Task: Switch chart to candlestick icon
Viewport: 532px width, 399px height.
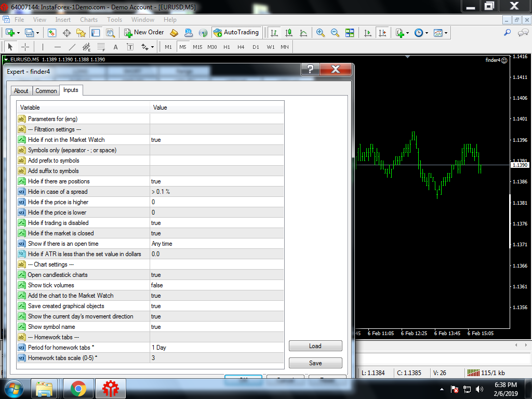Action: 289,32
